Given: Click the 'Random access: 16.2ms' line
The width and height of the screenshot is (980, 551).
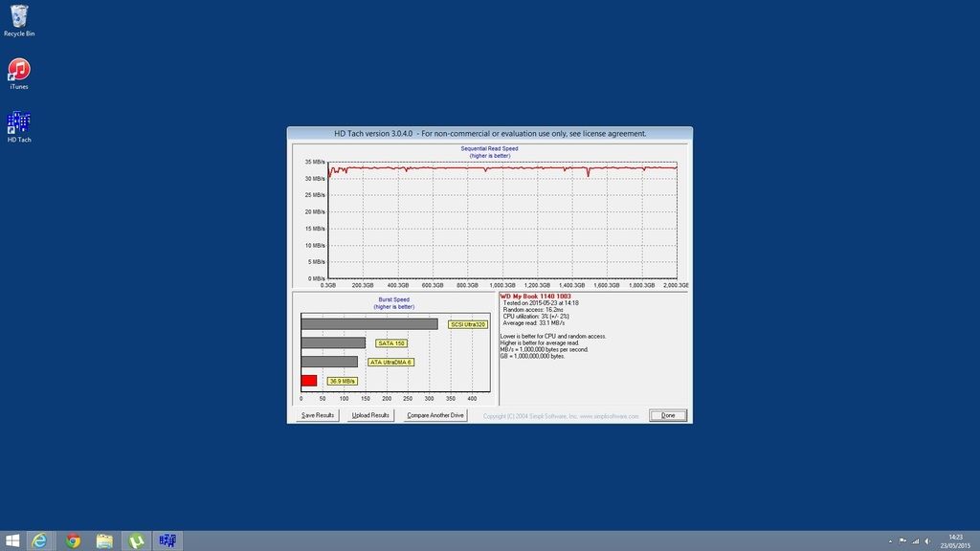Looking at the screenshot, I should point(532,309).
